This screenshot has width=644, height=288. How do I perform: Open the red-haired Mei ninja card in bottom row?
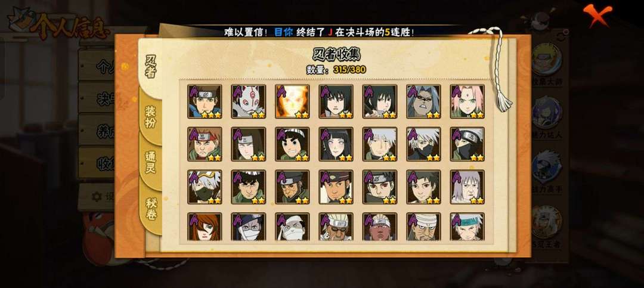[205, 227]
